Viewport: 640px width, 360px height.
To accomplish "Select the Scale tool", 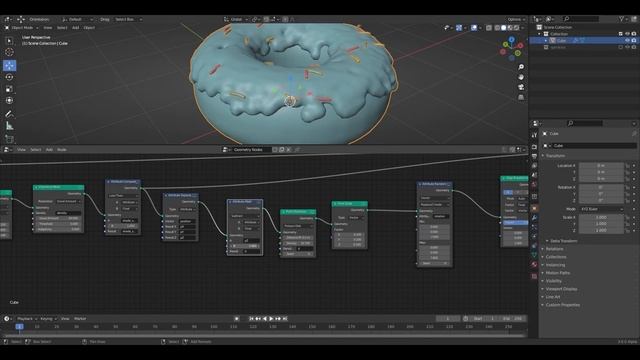I will pyautogui.click(x=9, y=89).
